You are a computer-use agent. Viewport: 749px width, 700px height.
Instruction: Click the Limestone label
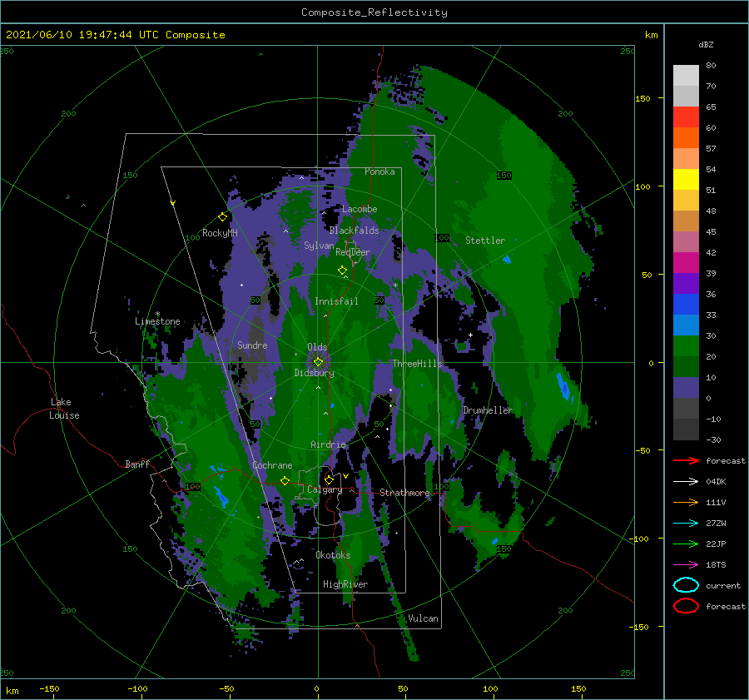[x=157, y=321]
